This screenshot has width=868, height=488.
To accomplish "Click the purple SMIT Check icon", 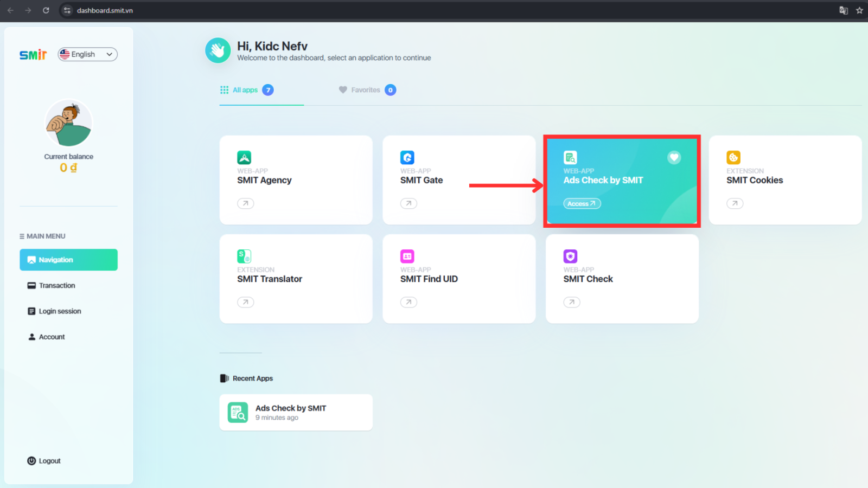I will (x=570, y=256).
